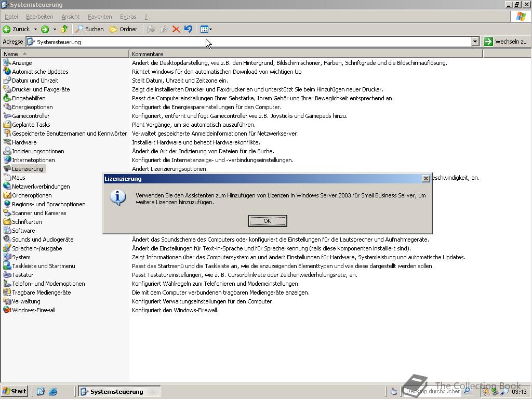Toggle the Ordner folders pane button
Image resolution: width=532 pixels, height=399 pixels.
point(124,29)
